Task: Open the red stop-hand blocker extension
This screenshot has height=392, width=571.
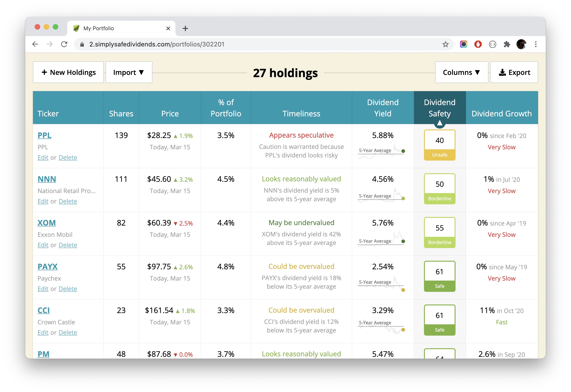Action: coord(478,44)
